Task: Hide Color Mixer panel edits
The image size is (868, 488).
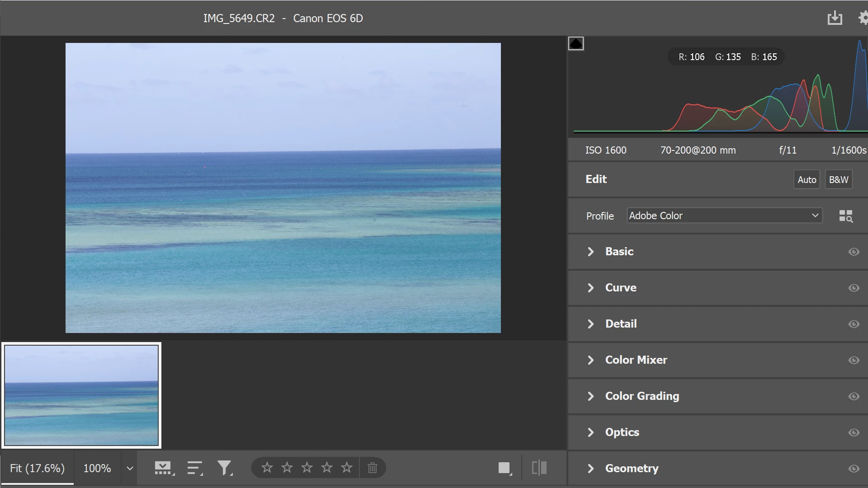Action: 854,360
